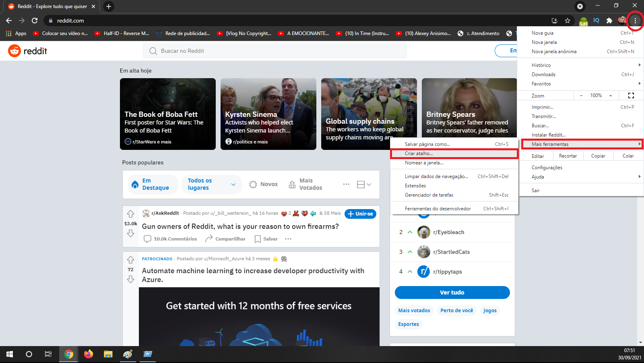Expand the Favoritos submenu

[581, 84]
